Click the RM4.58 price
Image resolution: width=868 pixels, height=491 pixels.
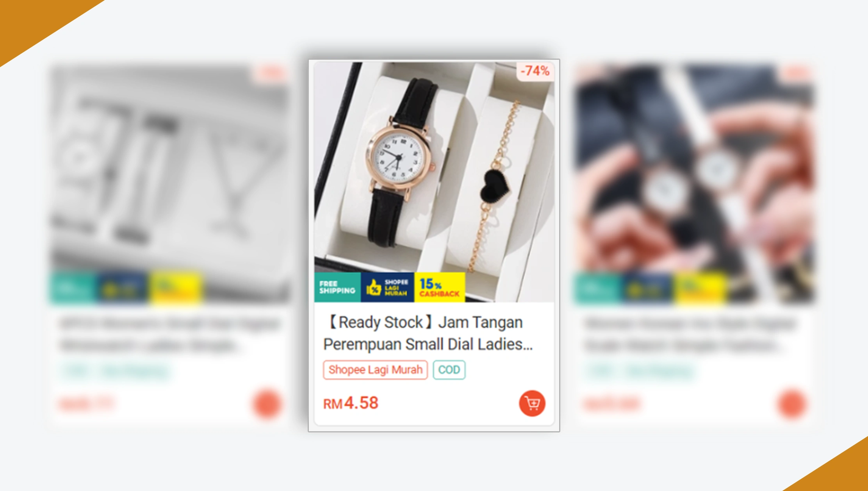351,403
